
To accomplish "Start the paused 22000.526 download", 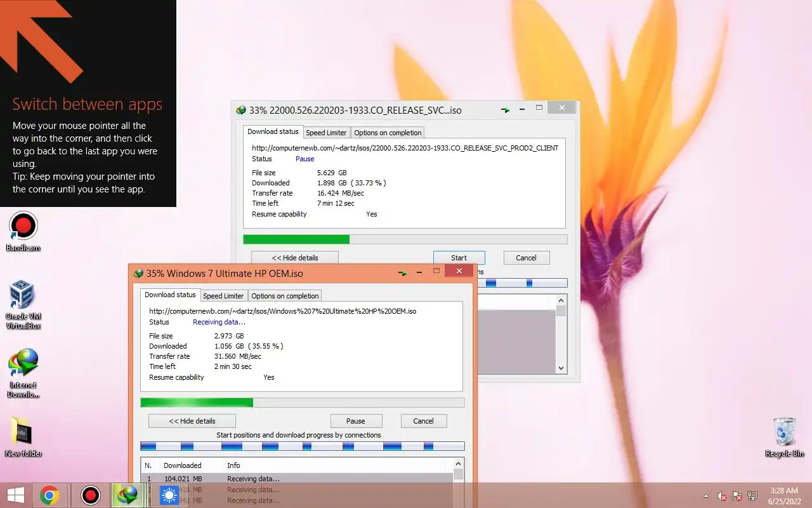I will (459, 258).
